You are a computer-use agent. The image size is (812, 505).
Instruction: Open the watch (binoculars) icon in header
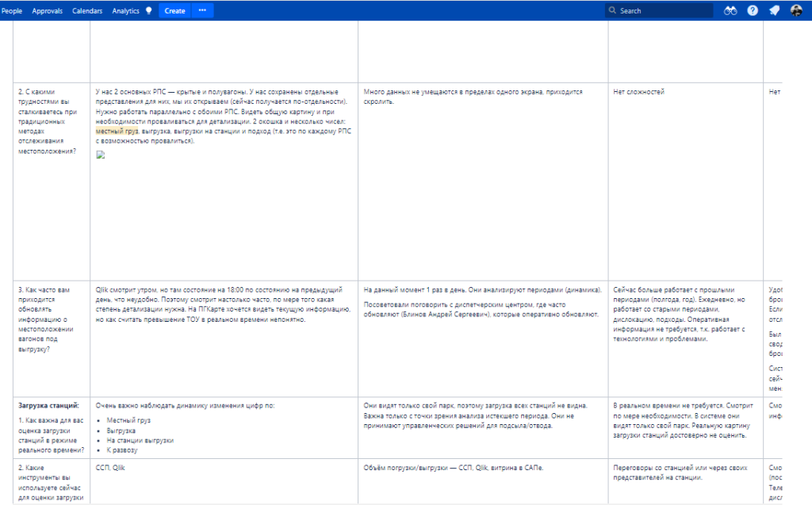[x=730, y=10]
